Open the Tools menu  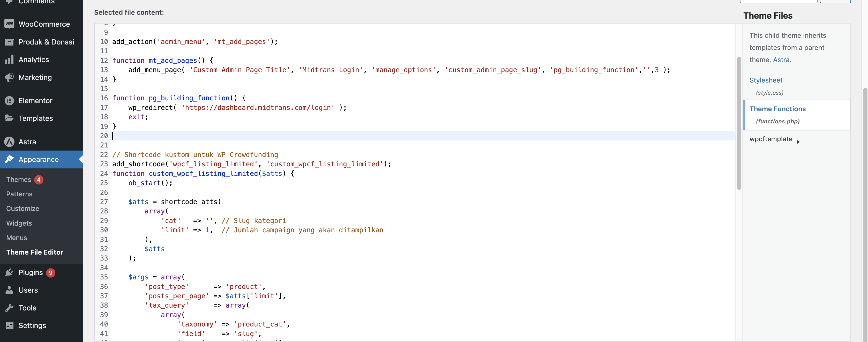click(x=41, y=308)
